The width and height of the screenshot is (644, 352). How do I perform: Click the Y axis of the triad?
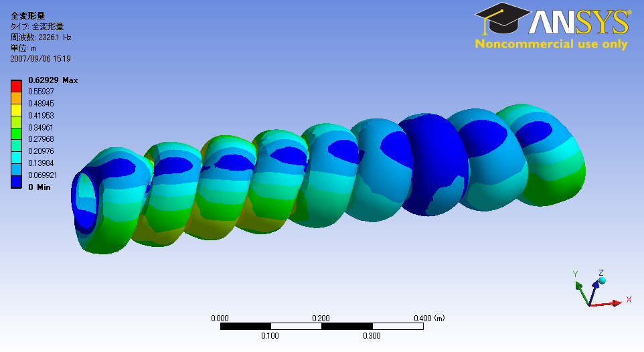[x=582, y=293]
